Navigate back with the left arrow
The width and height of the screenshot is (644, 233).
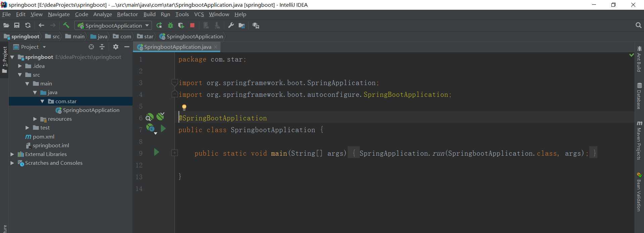click(41, 26)
